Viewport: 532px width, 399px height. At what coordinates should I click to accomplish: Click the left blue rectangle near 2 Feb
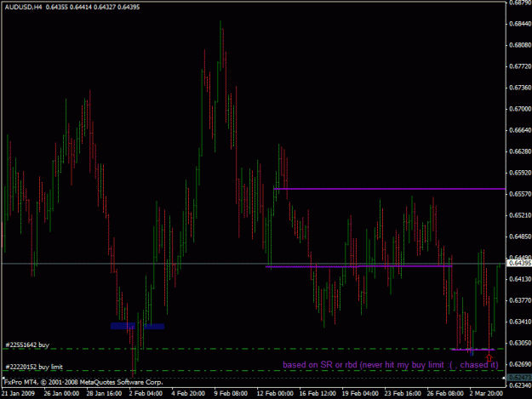click(123, 326)
